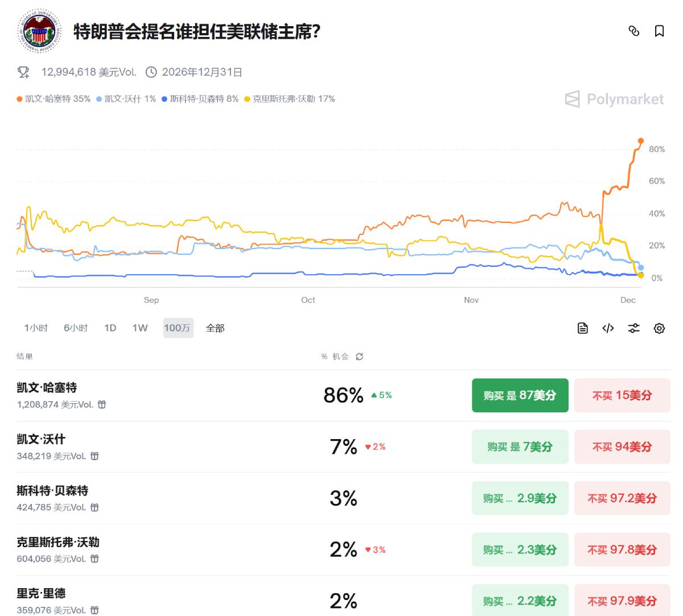Open the market rules document icon
Image resolution: width=683 pixels, height=616 pixels.
[x=582, y=328]
